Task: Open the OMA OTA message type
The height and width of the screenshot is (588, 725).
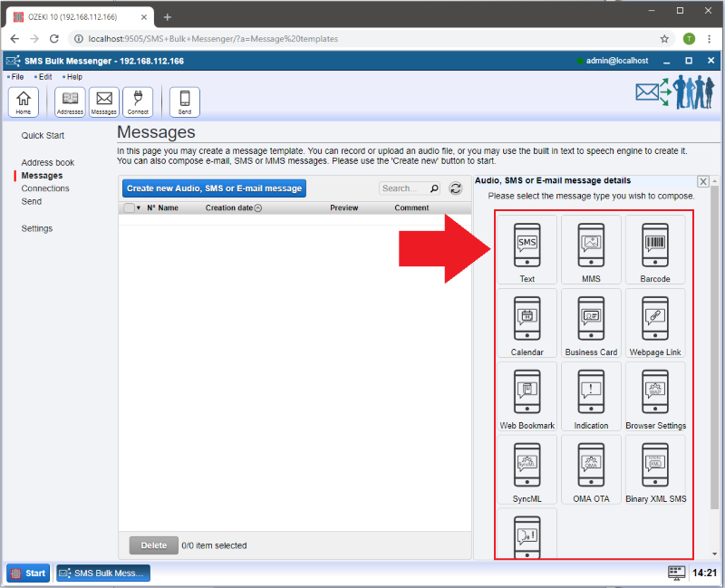Action: tap(591, 469)
